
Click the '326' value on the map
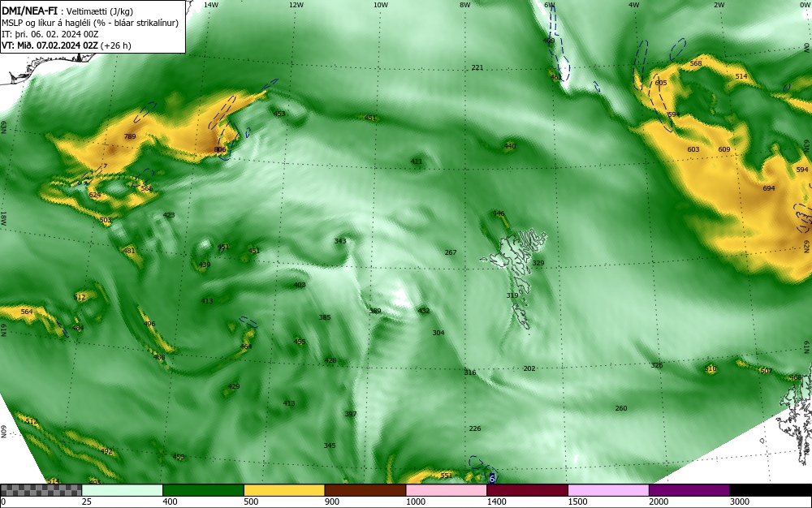pyautogui.click(x=657, y=365)
